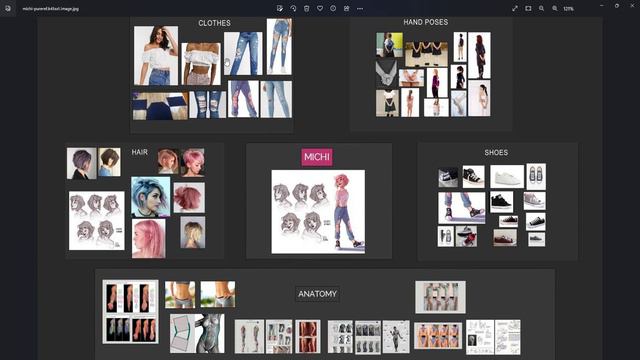Show file info via the info icon
This screenshot has height=360, width=640.
(333, 8)
